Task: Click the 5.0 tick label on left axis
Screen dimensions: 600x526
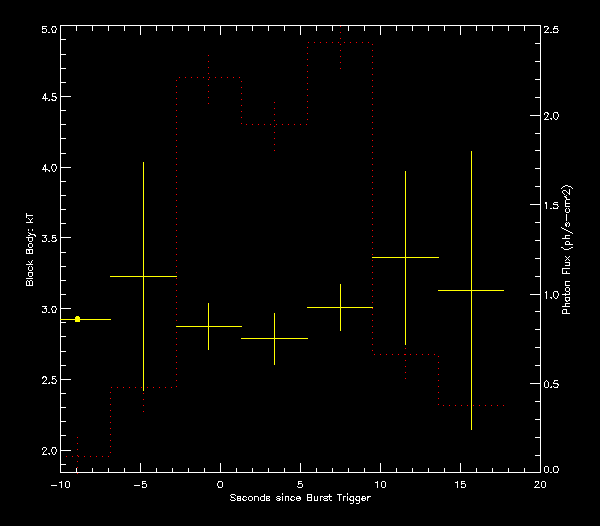Action: click(x=46, y=31)
